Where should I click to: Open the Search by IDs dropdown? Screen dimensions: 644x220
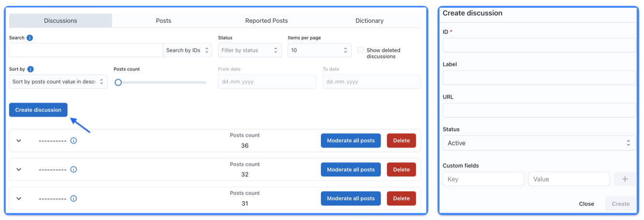188,50
